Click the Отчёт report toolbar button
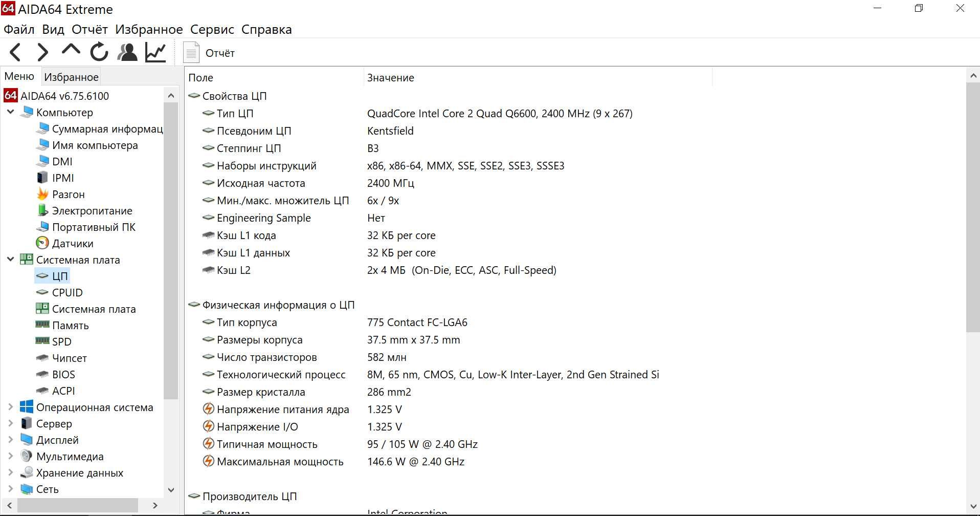Screen dimensions: 980x516 pos(210,53)
